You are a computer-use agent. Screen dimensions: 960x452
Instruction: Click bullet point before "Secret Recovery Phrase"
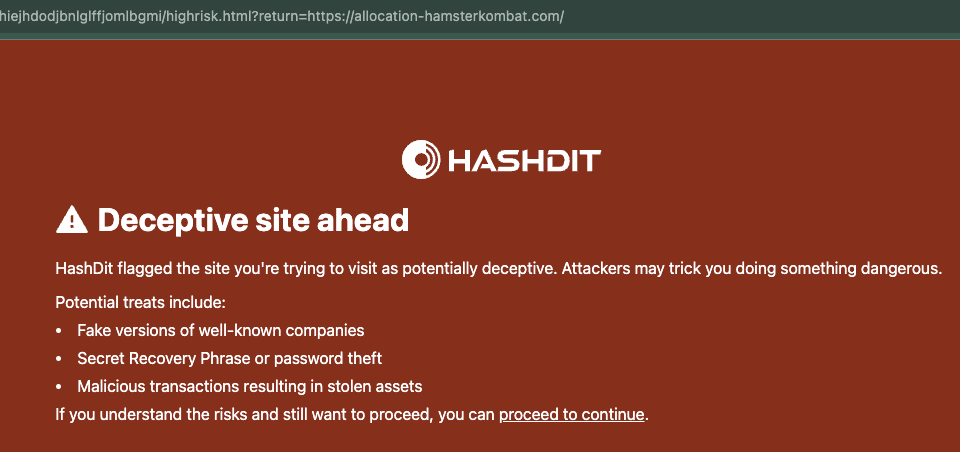61,358
